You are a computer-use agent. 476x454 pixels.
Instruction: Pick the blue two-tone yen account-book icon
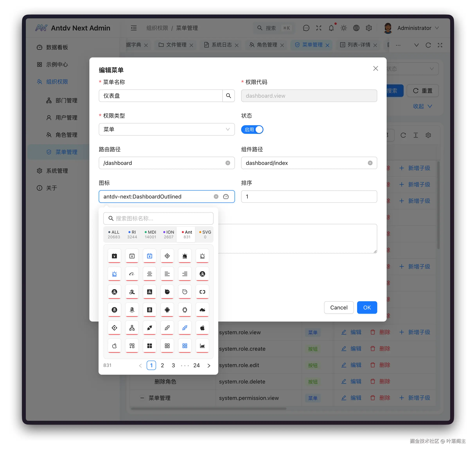149,256
